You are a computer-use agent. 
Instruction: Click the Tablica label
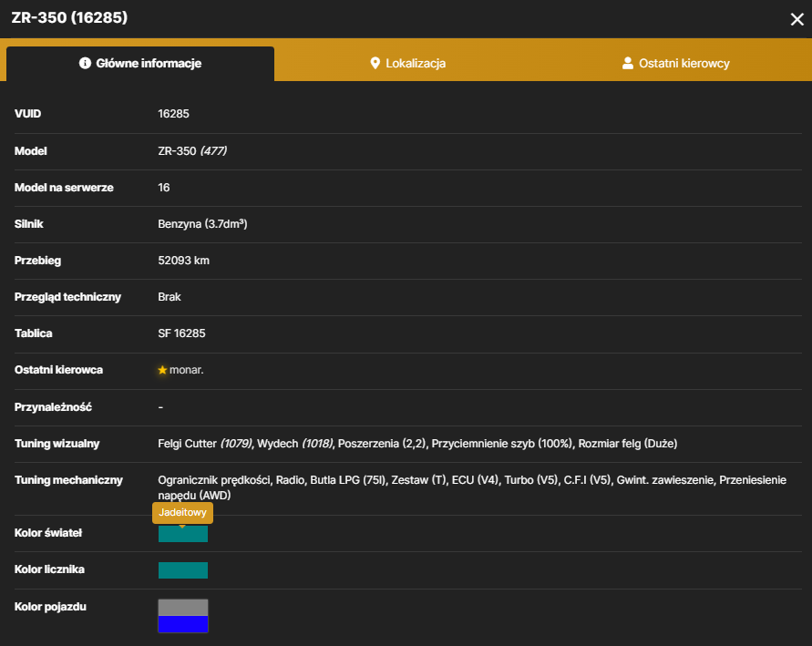click(33, 333)
